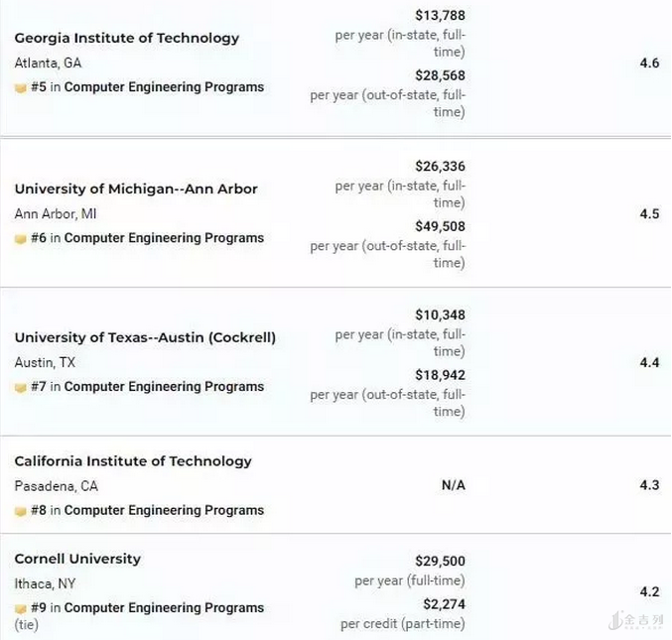672x640 pixels.
Task: Click the #5 ranking badge icon
Action: tap(20, 87)
